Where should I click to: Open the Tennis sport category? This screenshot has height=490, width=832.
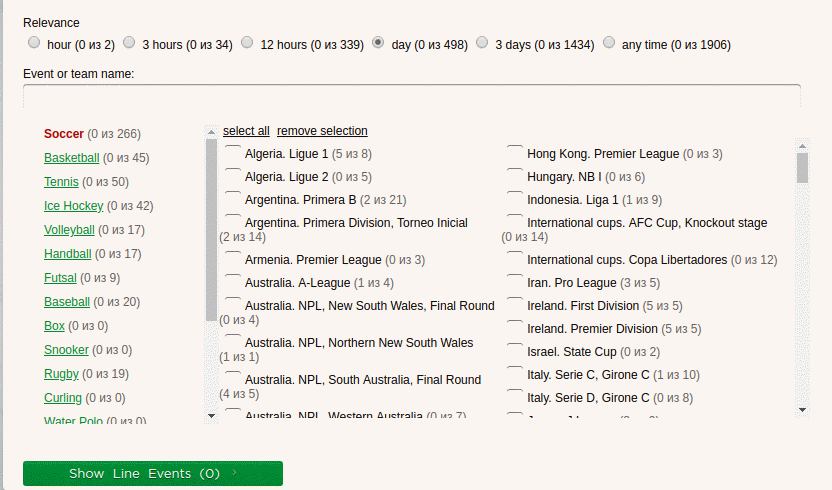(x=61, y=182)
